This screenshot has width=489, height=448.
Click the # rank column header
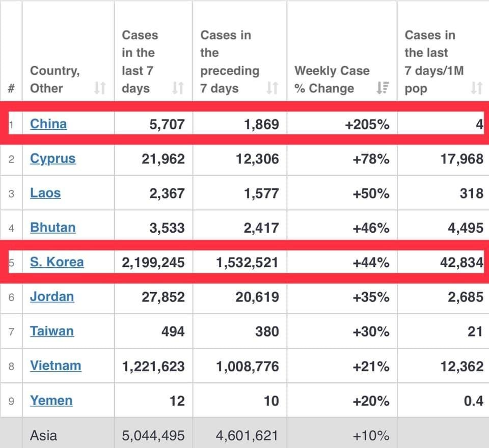(x=11, y=88)
